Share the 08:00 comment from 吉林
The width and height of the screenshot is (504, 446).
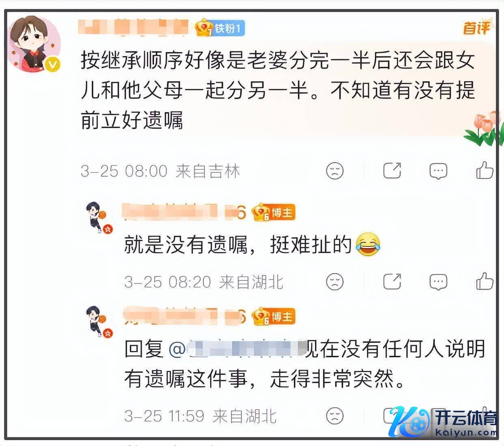click(392, 171)
